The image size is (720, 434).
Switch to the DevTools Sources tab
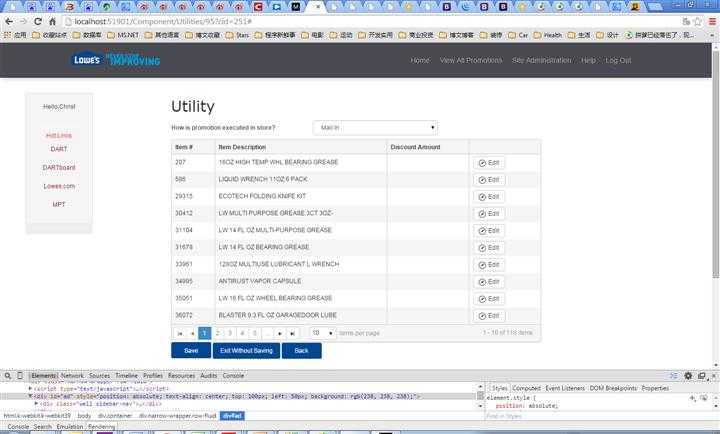pyautogui.click(x=99, y=376)
